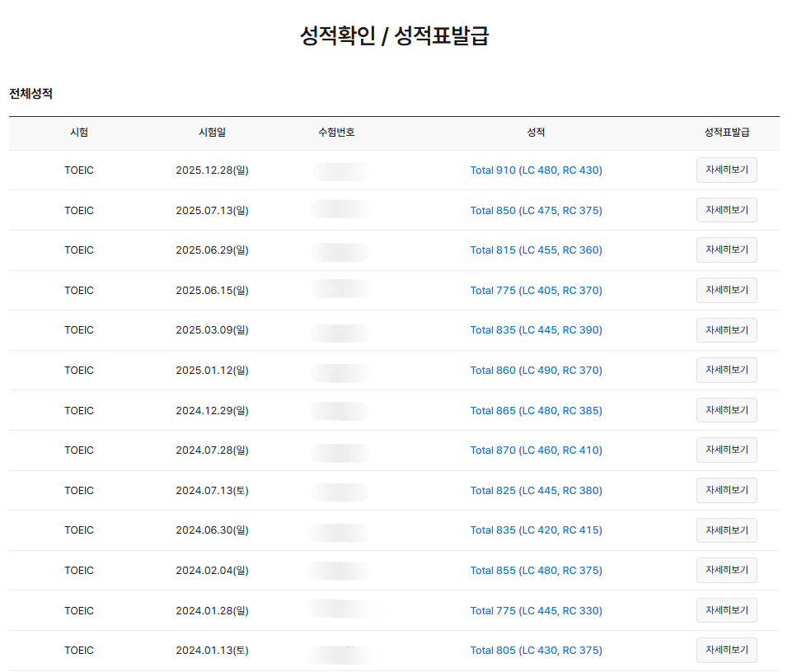Click 자세히보기 for the 2025.07.13 exam
The width and height of the screenshot is (806, 672).
click(x=726, y=210)
